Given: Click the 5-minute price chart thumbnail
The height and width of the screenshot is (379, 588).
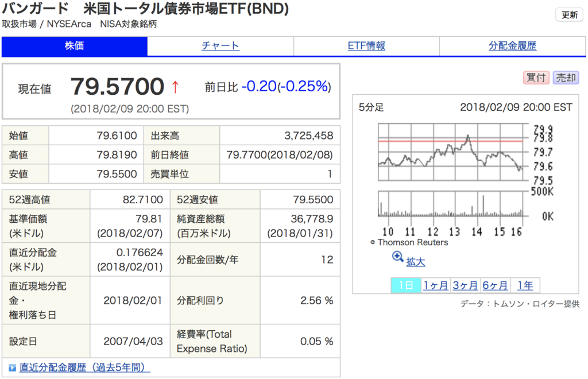Looking at the screenshot, I should point(450,152).
